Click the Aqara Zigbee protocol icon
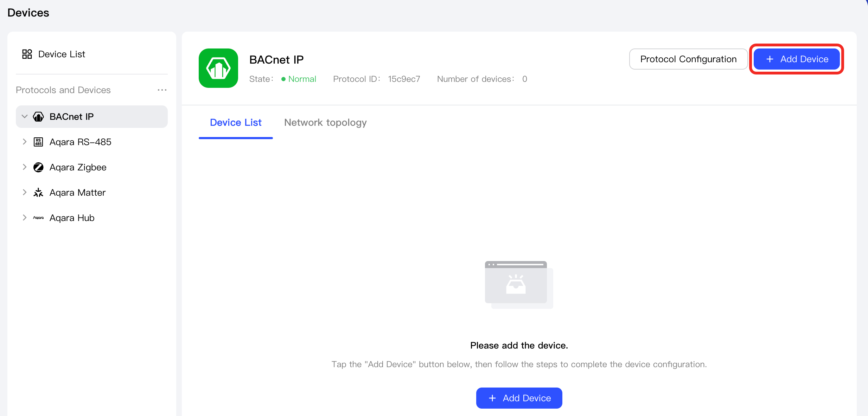This screenshot has width=868, height=416. 38,167
